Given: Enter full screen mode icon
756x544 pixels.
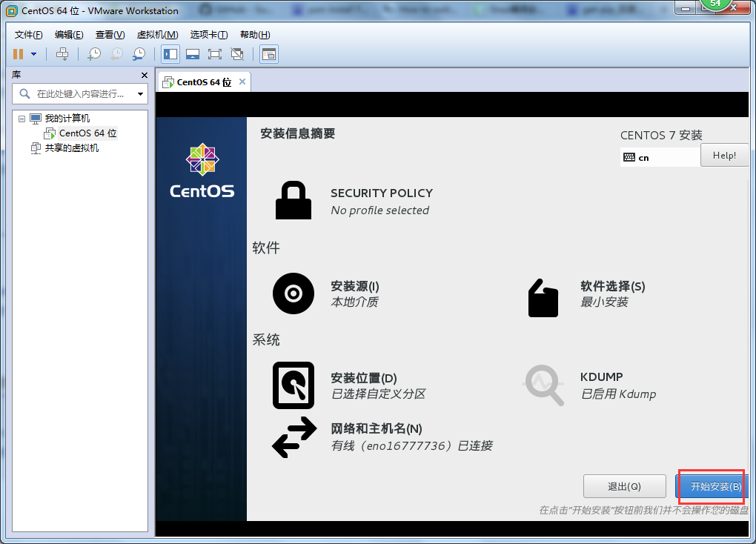Looking at the screenshot, I should [215, 54].
